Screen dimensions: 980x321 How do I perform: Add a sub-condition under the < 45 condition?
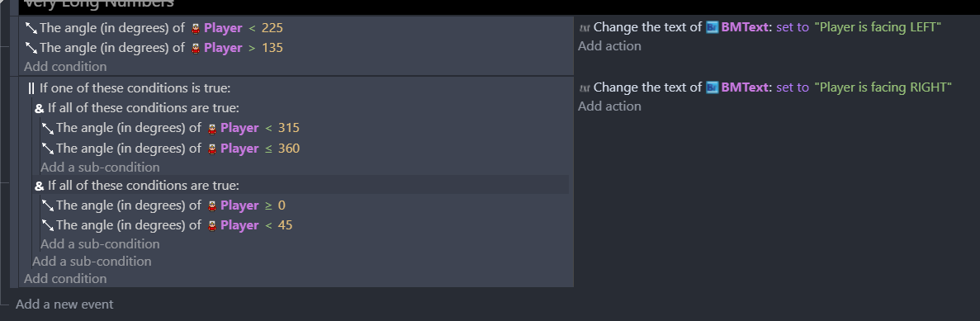coord(100,244)
